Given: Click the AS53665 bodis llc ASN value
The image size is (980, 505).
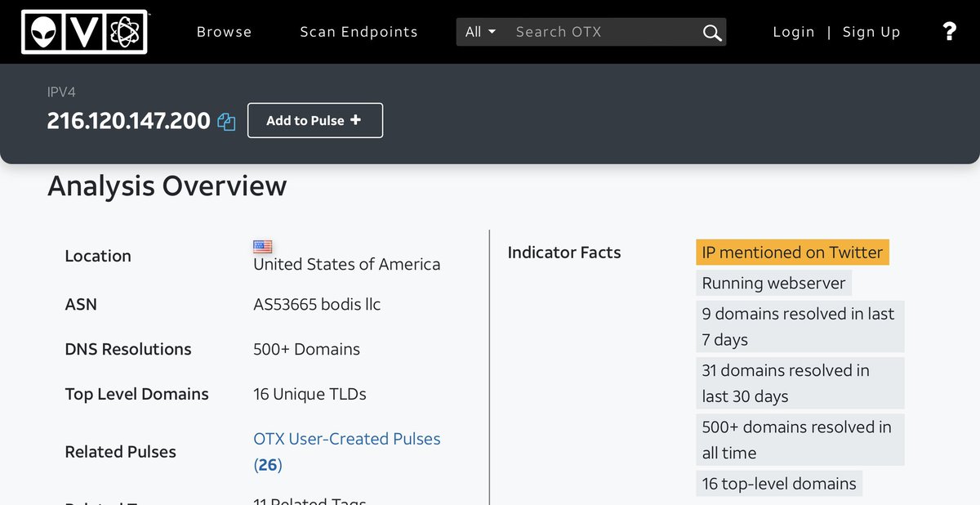Looking at the screenshot, I should [317, 304].
